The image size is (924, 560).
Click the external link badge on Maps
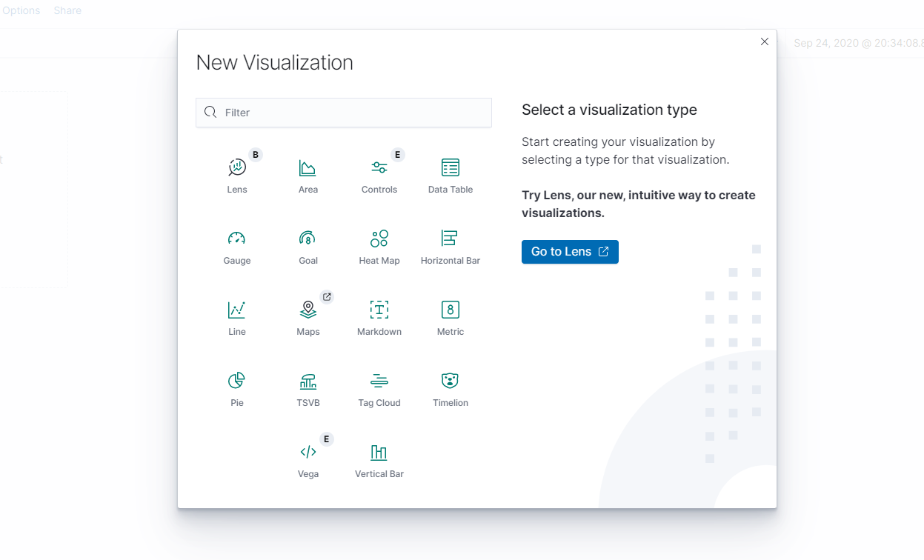click(x=327, y=297)
